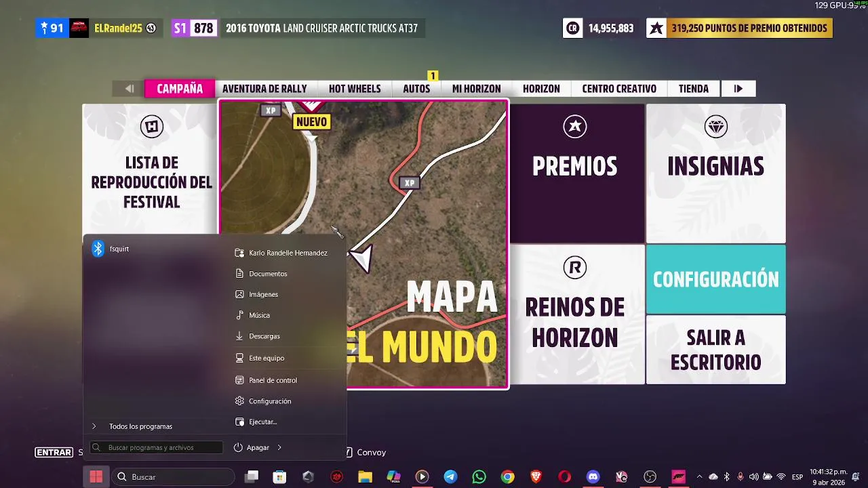Open Discord from taskbar

pos(593,477)
